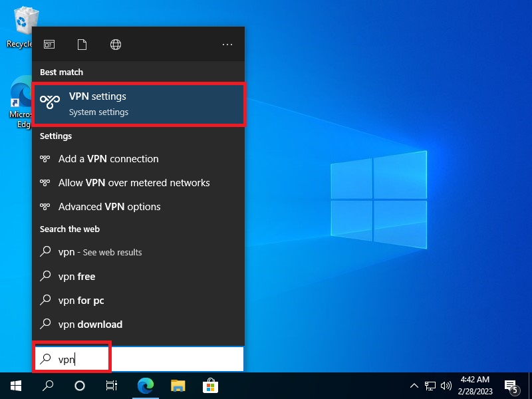
Task: Open Microsoft Store from the taskbar
Action: pos(209,386)
